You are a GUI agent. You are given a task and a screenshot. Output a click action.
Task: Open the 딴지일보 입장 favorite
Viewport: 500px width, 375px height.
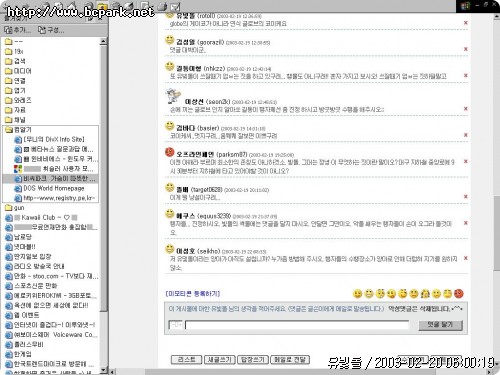click(28, 256)
